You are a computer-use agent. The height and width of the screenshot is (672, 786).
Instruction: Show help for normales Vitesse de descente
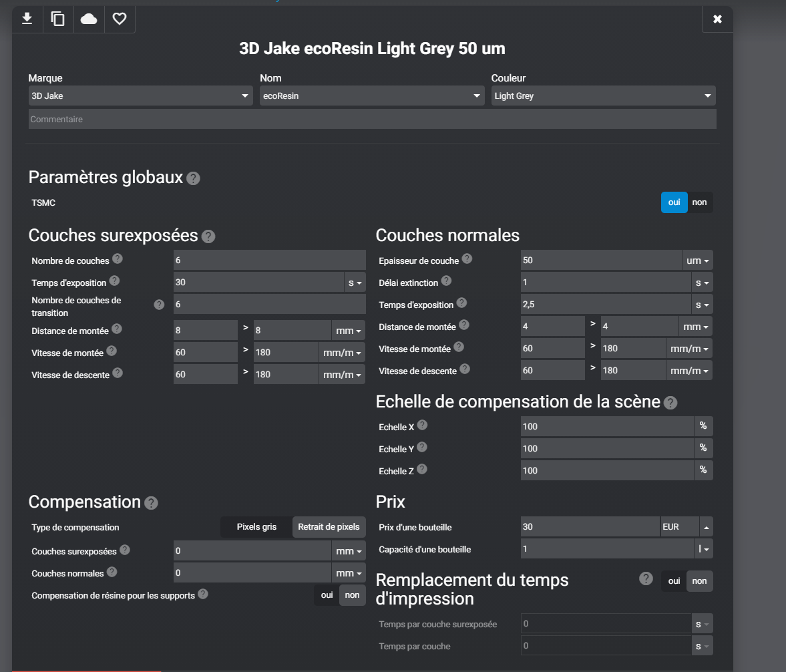465,369
